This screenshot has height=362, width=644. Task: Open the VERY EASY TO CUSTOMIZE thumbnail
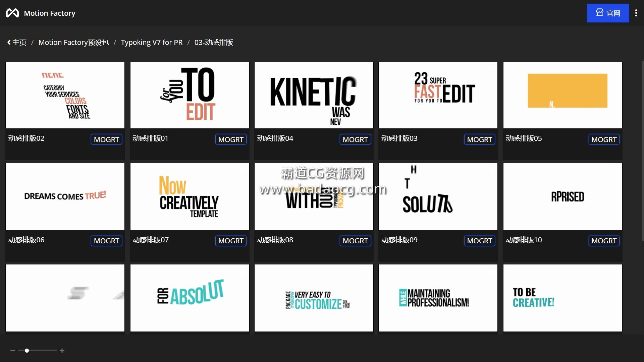pos(314,298)
